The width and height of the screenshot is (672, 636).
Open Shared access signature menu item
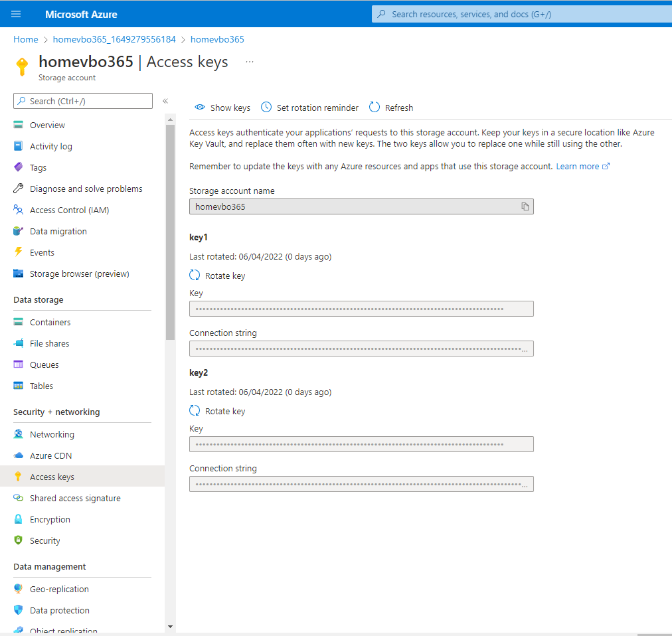pyautogui.click(x=75, y=498)
